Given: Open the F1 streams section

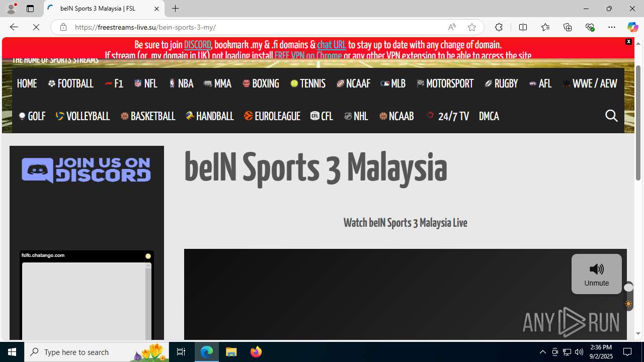Looking at the screenshot, I should click(x=114, y=83).
